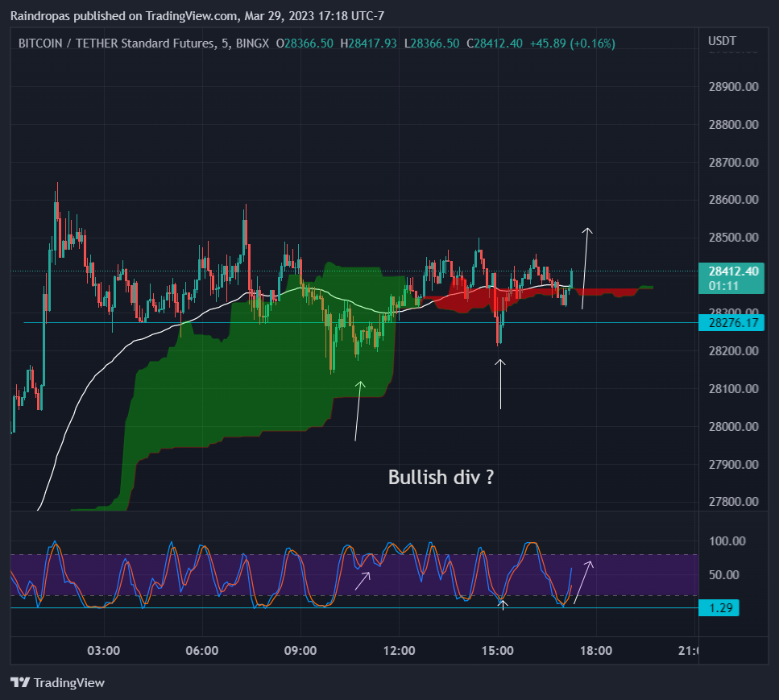Click the low value L28366.50
The image size is (779, 700).
point(432,43)
